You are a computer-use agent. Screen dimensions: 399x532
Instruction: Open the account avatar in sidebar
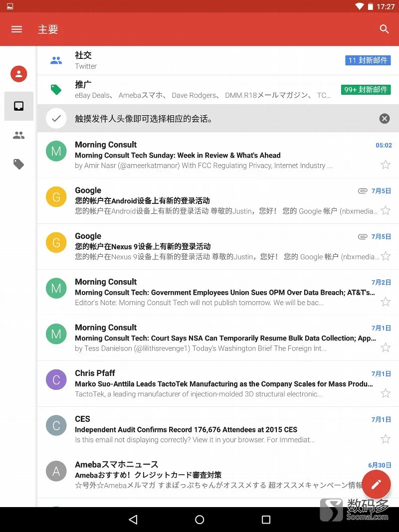coord(18,74)
